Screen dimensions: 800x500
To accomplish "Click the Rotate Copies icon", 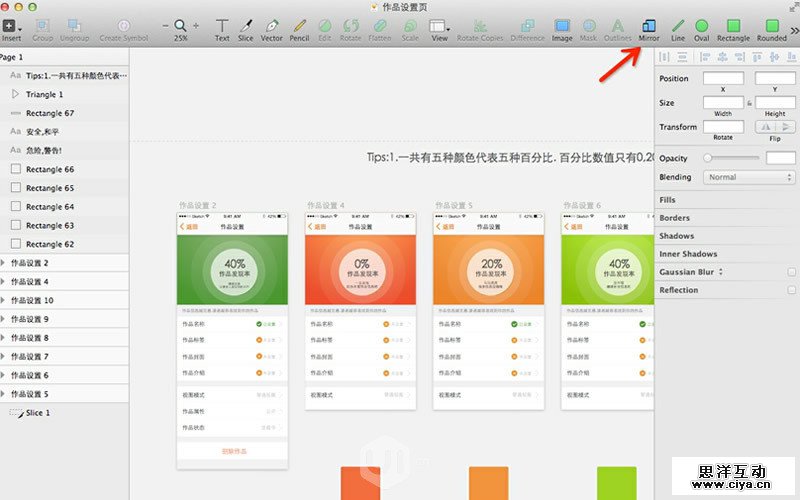I will 480,26.
